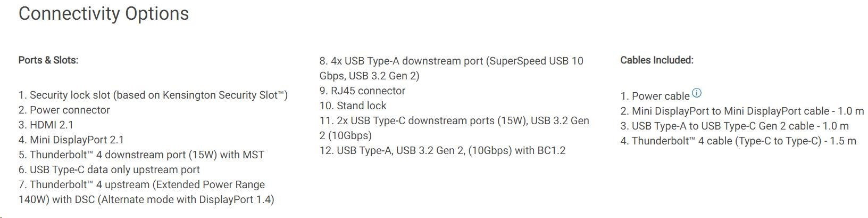Click the Ports & Slots label
Screen dimensions: 868x218
coord(48,60)
